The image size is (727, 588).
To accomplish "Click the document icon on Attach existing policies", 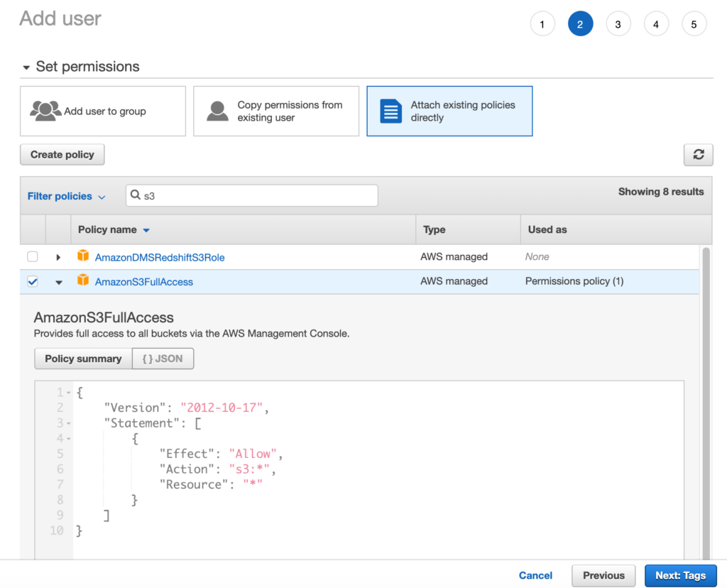I will pyautogui.click(x=391, y=111).
